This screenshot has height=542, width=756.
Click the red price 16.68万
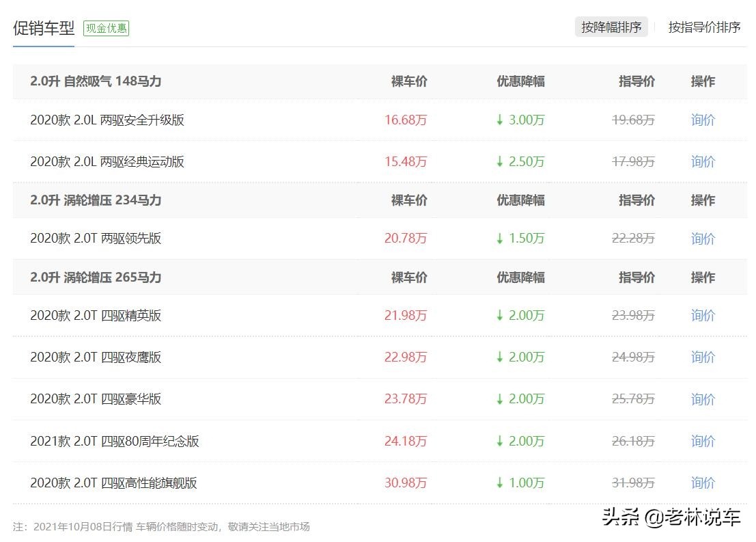pos(406,120)
